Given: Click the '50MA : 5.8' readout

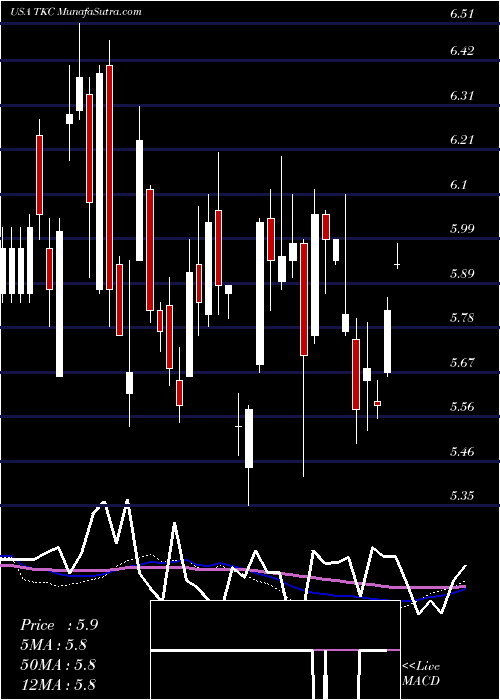Looking at the screenshot, I should click(58, 664).
